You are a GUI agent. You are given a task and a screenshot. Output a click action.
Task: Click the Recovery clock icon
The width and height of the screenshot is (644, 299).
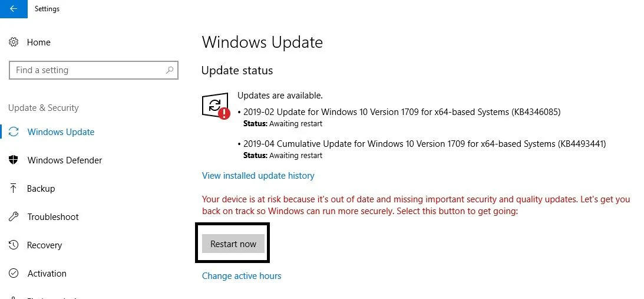coord(14,245)
